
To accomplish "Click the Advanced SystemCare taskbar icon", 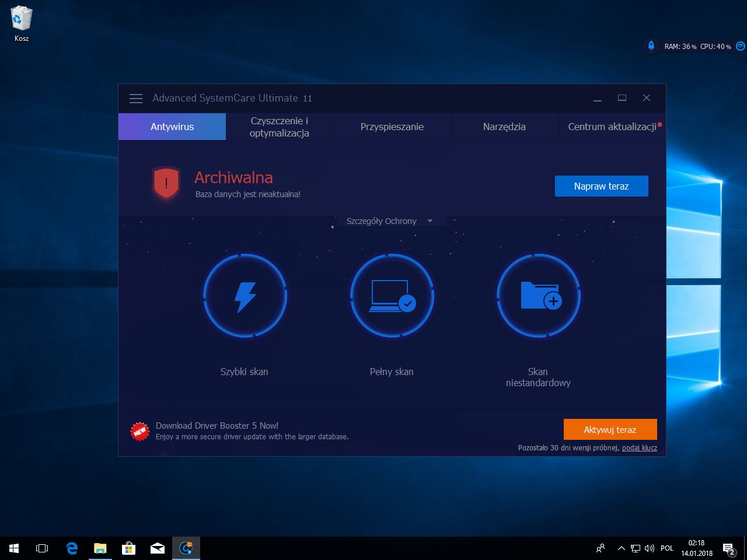I will pos(186,548).
